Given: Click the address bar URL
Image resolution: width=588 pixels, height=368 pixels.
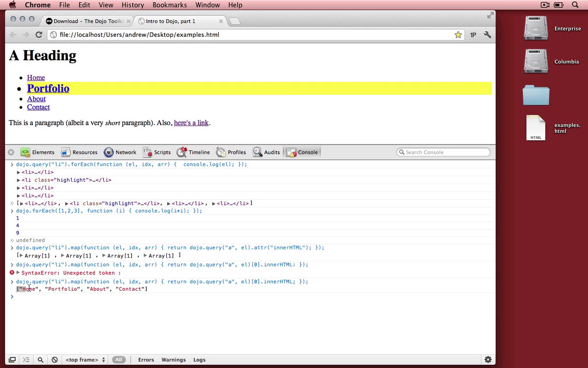Looking at the screenshot, I should [139, 34].
